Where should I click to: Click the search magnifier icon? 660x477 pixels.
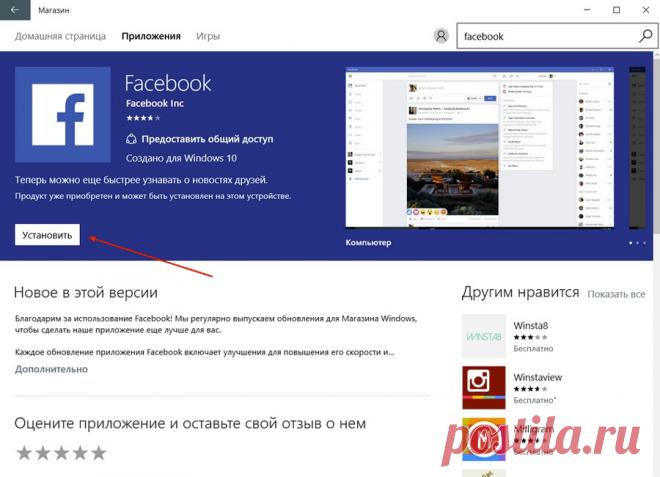[x=645, y=36]
